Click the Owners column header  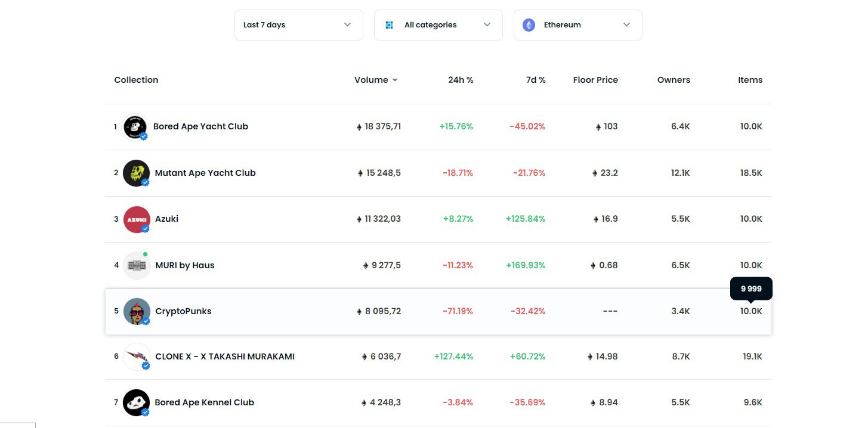(x=674, y=80)
